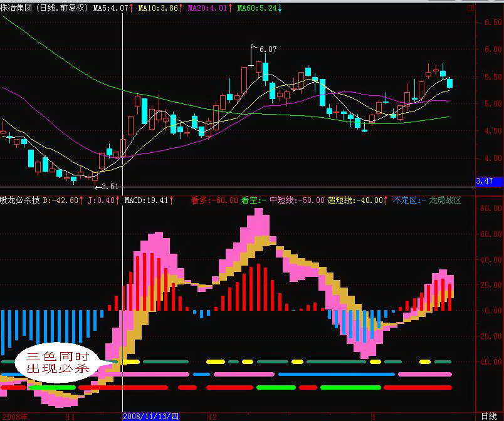Click the D:-42.60 indicator value
The image size is (504, 421).
click(60, 200)
